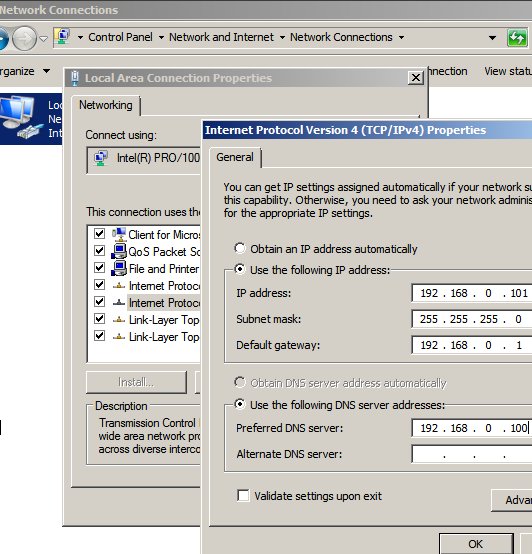
Task: Click the IP address input field
Action: [x=472, y=293]
